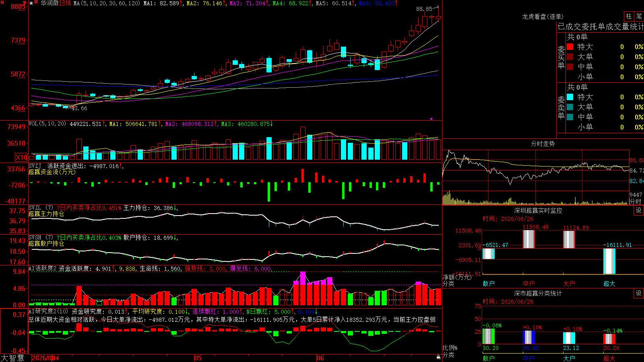Viewport: 644px width, 362px height.
Task: Open the MA(5,10,20,30,60,120) indicator parameters
Action: click(x=107, y=3)
